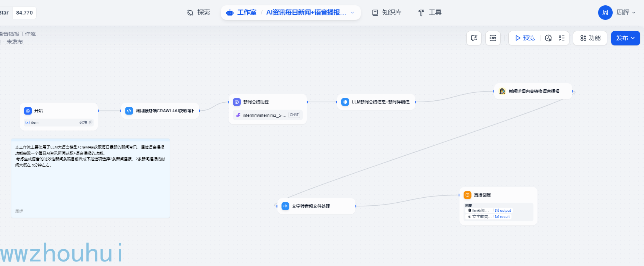
Task: Click the 文字转音频文件处理 node output handle
Action: (x=355, y=206)
